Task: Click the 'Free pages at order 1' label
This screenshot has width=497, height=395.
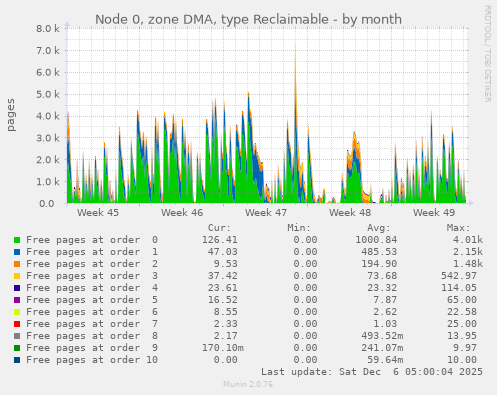Action: point(92,252)
